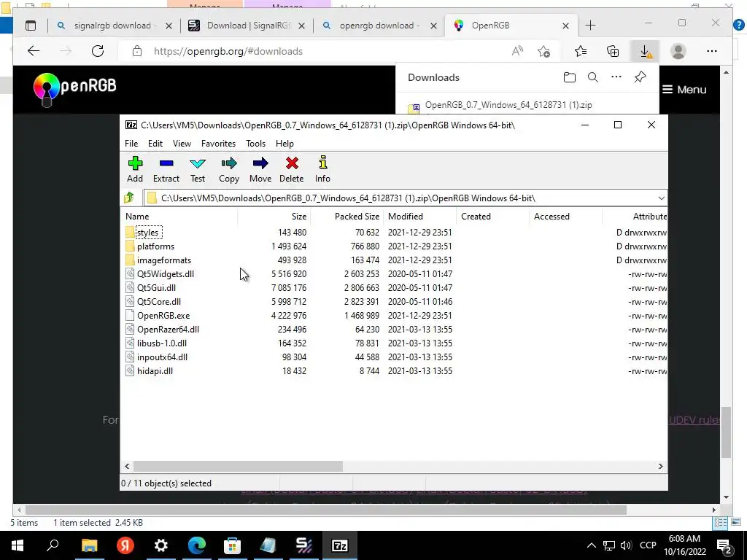Open the Favorites menu
747x560 pixels.
coord(218,144)
